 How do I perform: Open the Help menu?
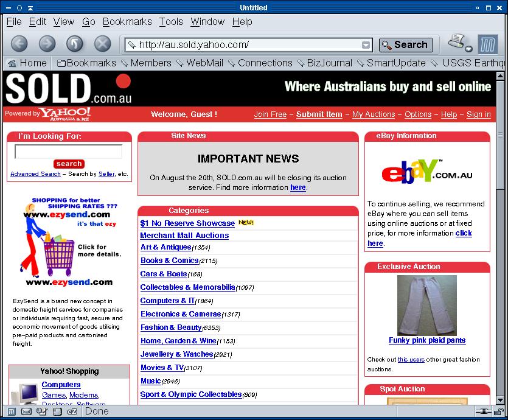pyautogui.click(x=242, y=22)
